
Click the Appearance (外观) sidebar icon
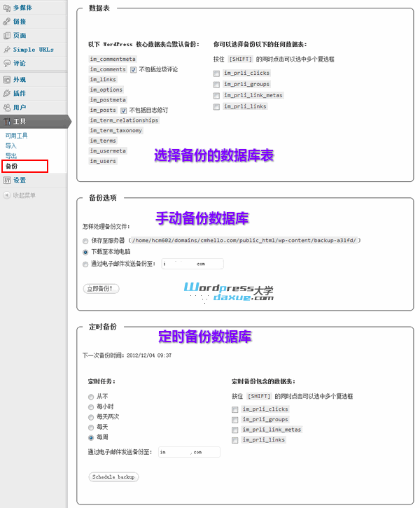[6, 80]
